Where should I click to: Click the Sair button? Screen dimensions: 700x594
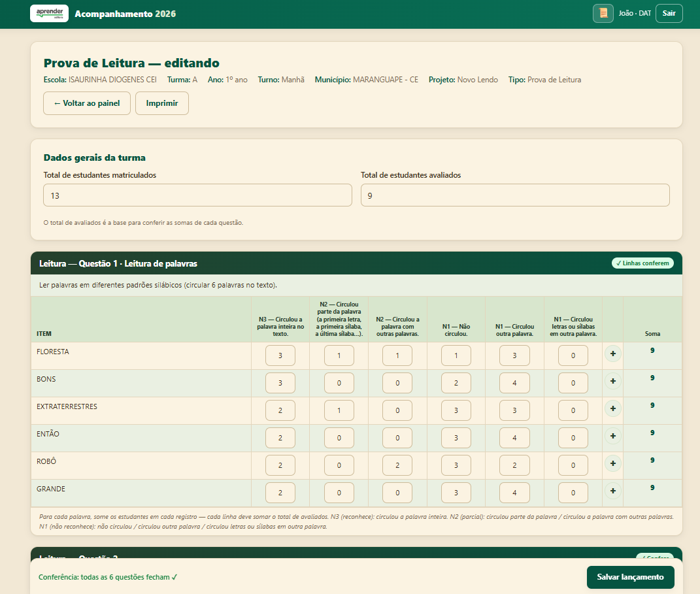(x=669, y=13)
